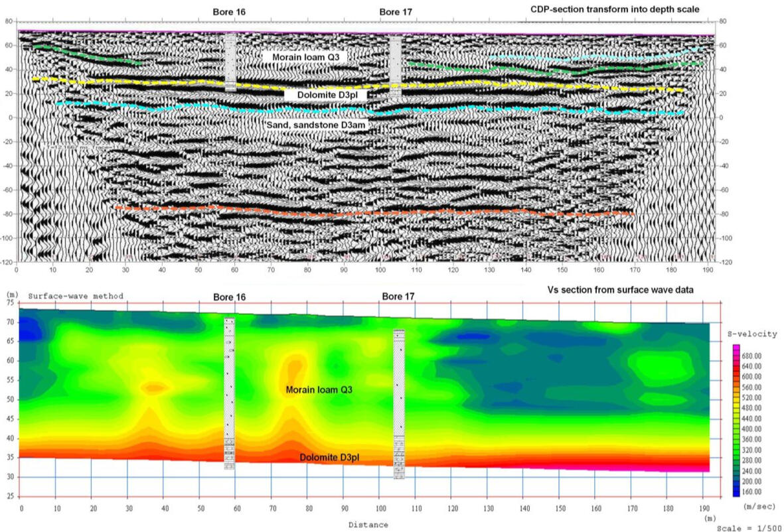Click the Bore 17 label above CDP section
This screenshot has height=532, width=784.
396,12
